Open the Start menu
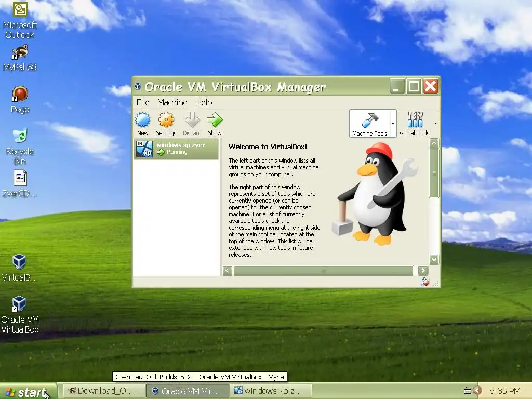 (29, 391)
